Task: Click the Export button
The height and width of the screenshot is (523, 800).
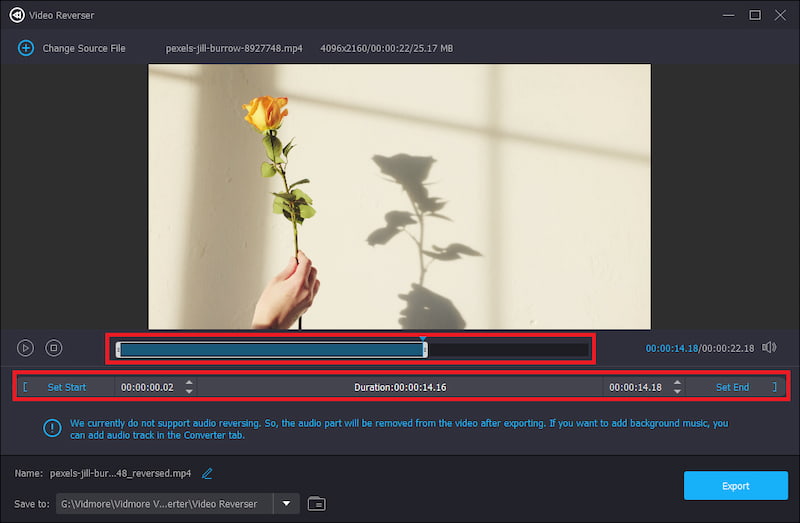Action: tap(736, 486)
